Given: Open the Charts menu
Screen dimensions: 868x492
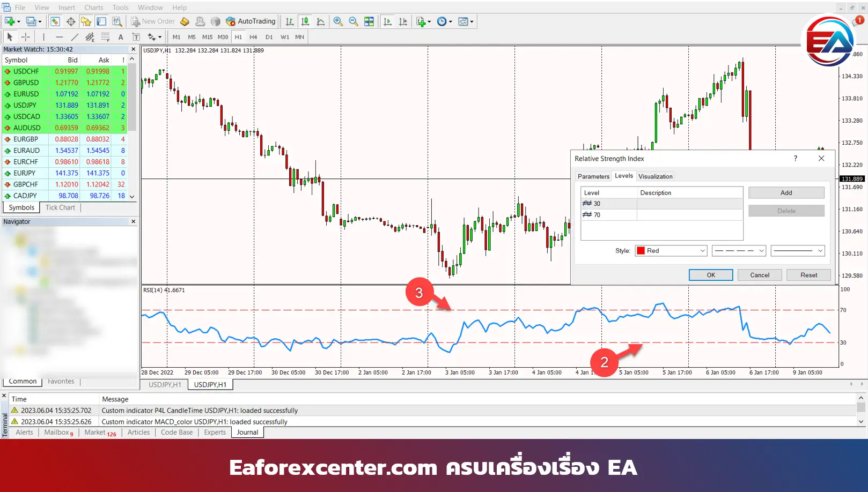Looking at the screenshot, I should coord(93,8).
